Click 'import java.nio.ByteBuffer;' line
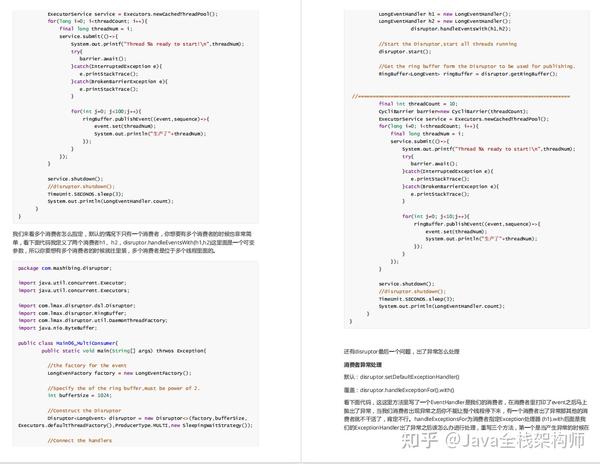 57,328
